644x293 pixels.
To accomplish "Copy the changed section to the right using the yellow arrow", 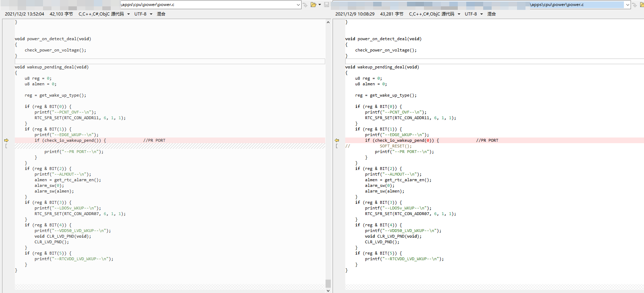I will [x=6, y=140].
